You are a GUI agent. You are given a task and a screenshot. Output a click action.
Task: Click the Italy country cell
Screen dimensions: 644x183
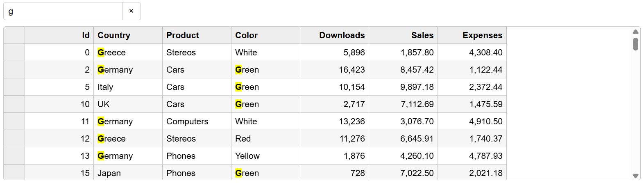(x=128, y=87)
